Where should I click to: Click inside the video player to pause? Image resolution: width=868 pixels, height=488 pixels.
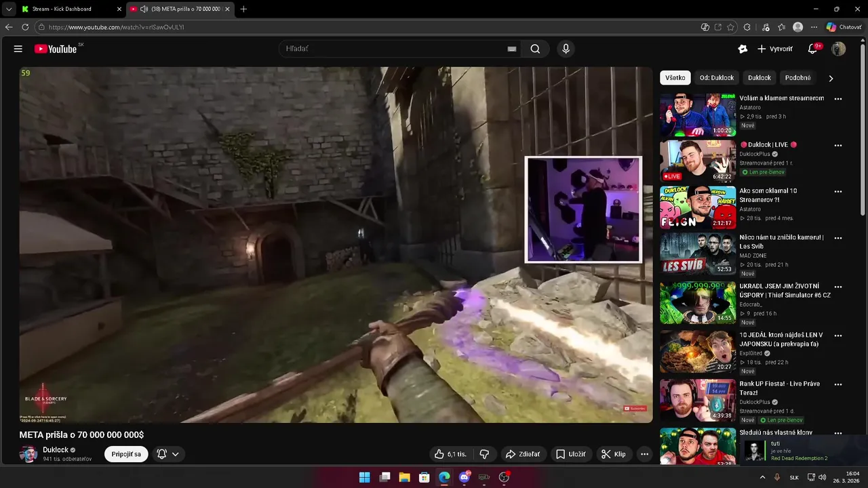click(336, 245)
